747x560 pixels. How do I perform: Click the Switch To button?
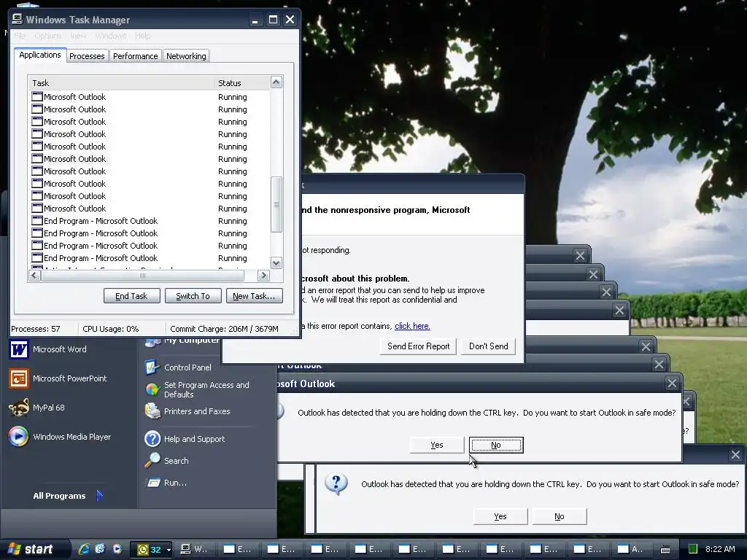pos(193,296)
